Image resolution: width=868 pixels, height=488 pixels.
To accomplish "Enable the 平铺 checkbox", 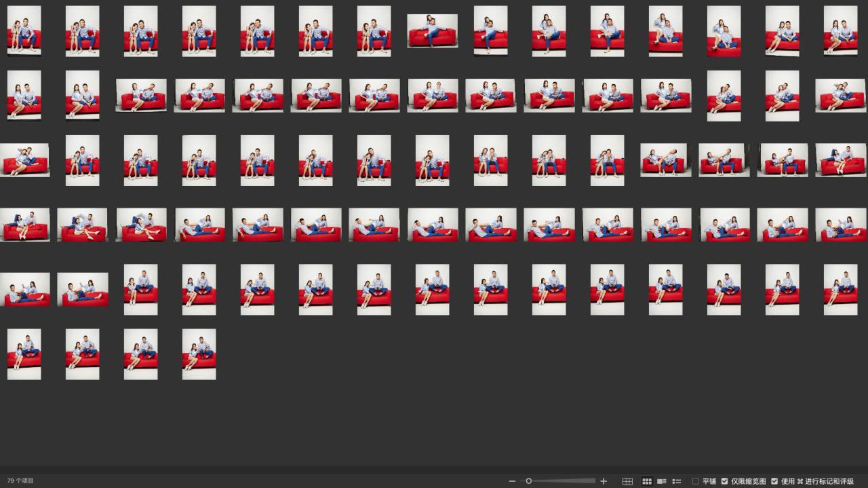I will point(696,481).
